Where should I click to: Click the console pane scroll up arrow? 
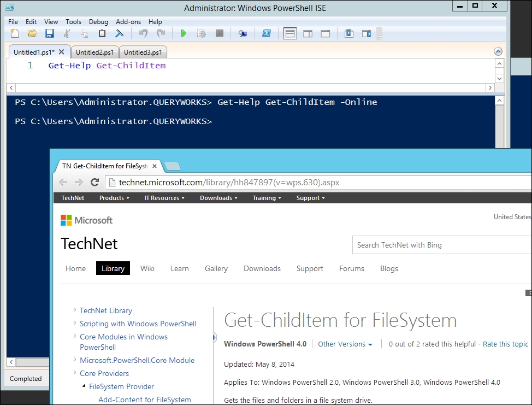499,101
